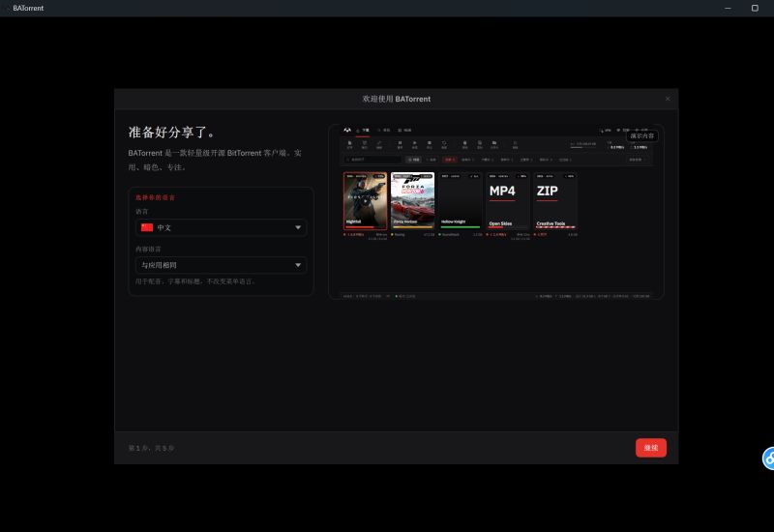This screenshot has height=532, width=774.
Task: Click the Forza Horizon card in preview
Action: [413, 201]
